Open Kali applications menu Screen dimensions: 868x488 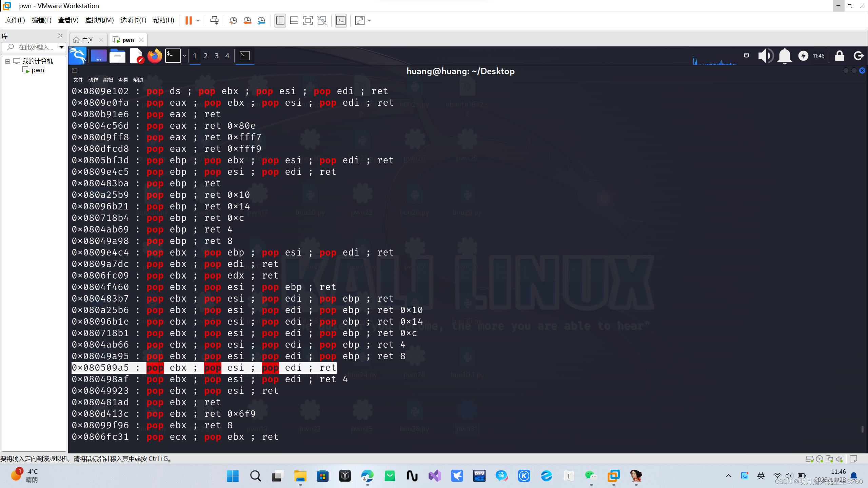[78, 56]
